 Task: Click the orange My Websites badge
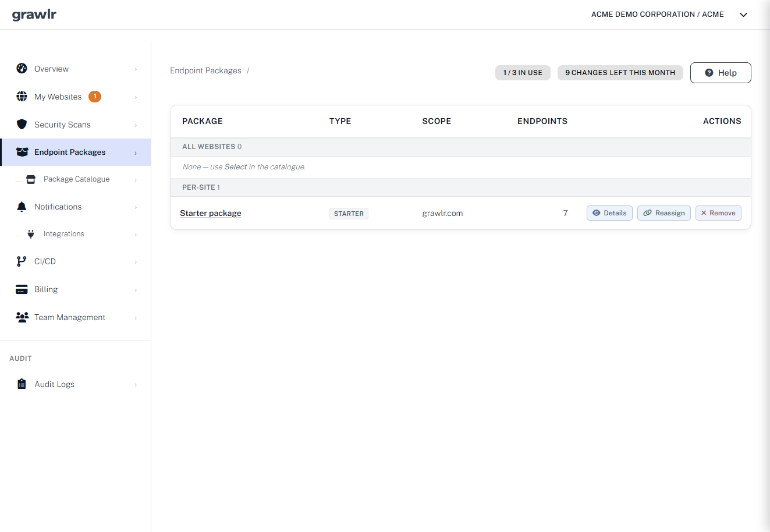pyautogui.click(x=95, y=97)
